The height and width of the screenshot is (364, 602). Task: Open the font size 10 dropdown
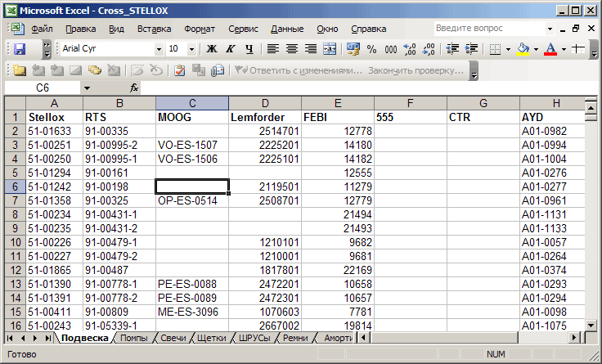(x=191, y=49)
